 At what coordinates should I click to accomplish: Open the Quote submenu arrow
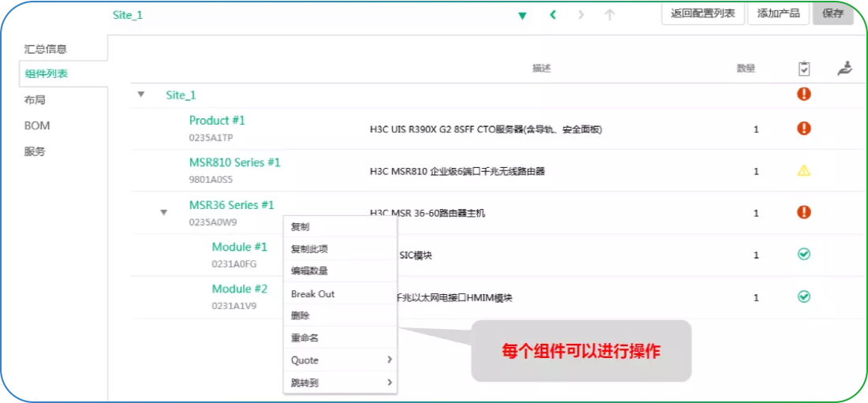[x=390, y=360]
